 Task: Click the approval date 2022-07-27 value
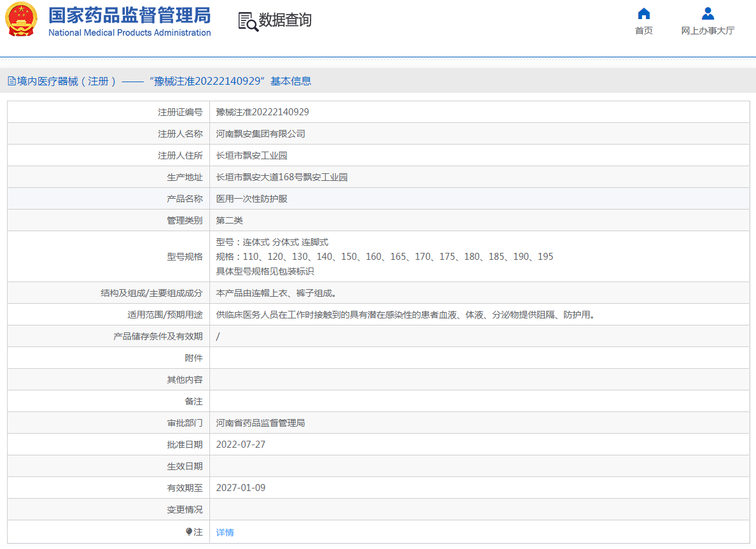click(241, 445)
